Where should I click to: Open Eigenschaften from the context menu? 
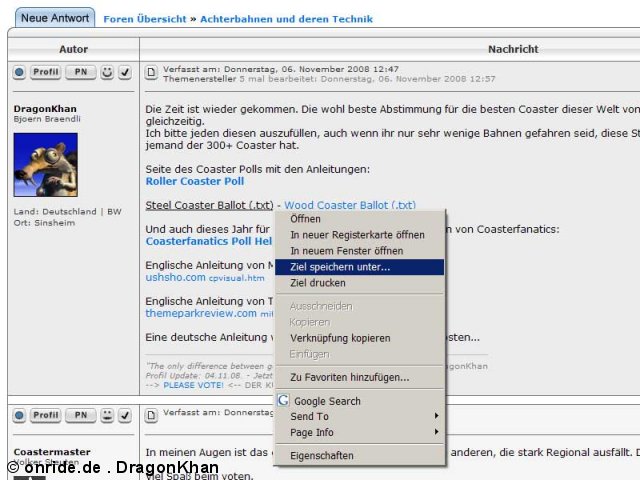coord(360,456)
